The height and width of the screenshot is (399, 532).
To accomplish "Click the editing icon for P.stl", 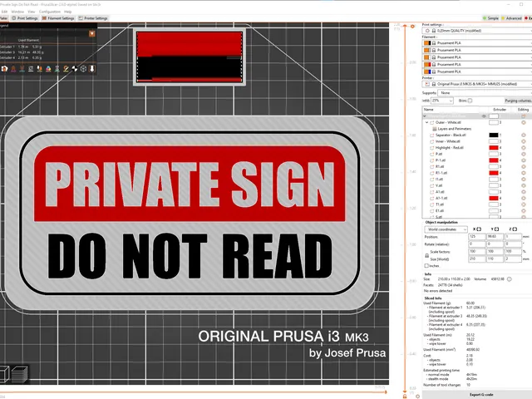I will (x=524, y=154).
